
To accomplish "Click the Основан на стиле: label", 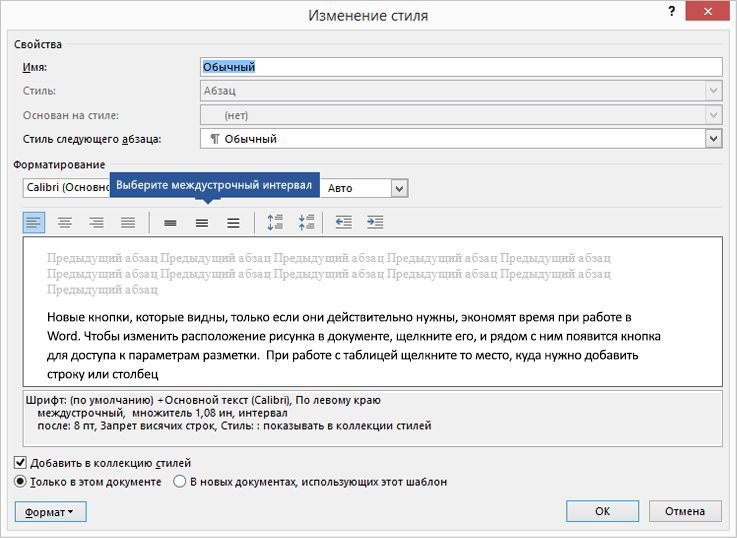I will (71, 115).
